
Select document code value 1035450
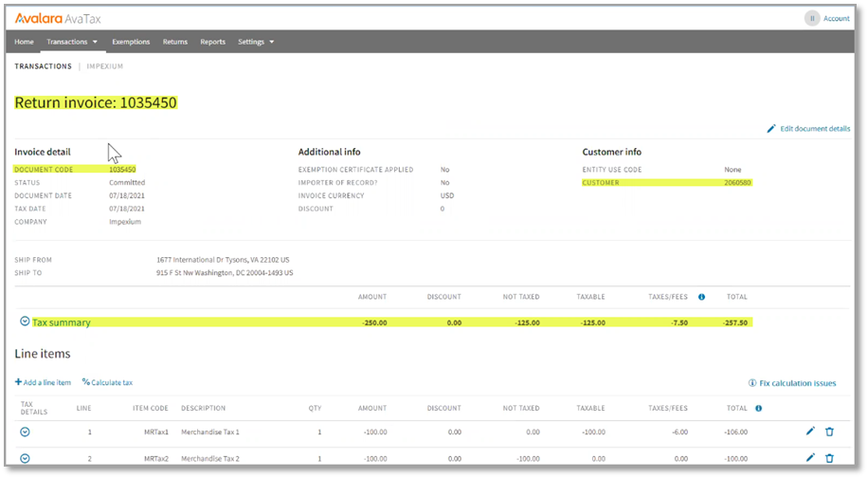(122, 170)
